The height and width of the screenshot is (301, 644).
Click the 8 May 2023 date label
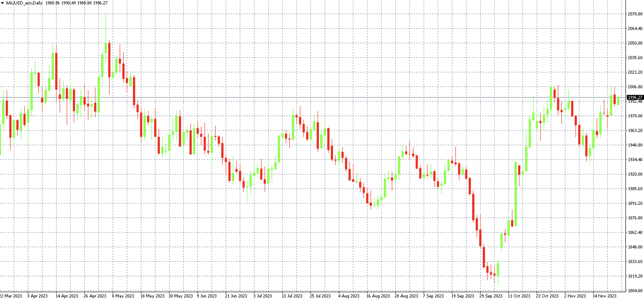(123, 296)
